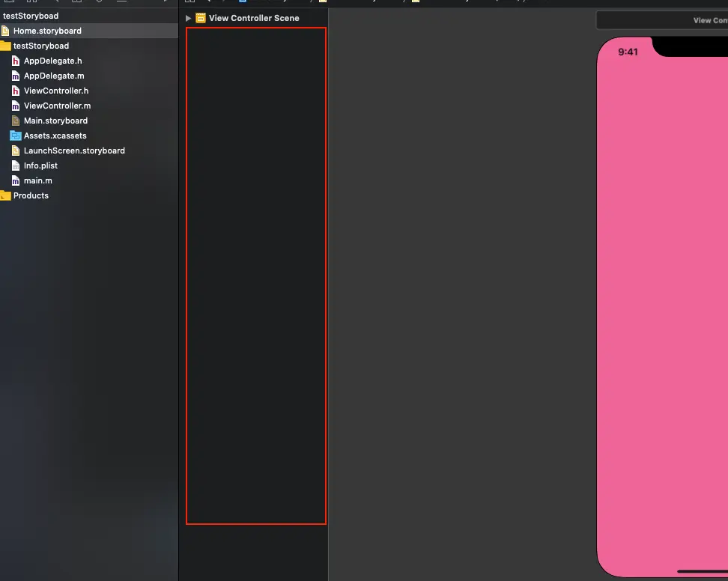Open the Assets.xcassets catalog
Screen dimensions: 728x581
[x=55, y=136]
